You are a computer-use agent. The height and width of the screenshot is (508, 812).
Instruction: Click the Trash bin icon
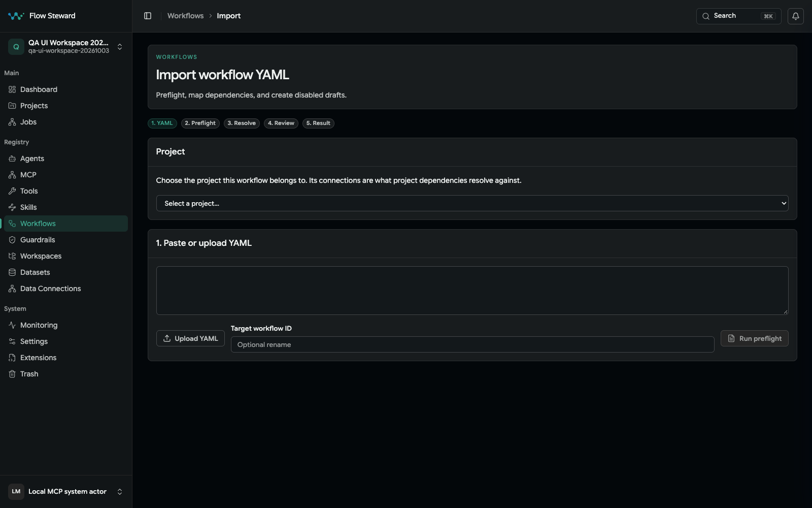[x=12, y=374]
